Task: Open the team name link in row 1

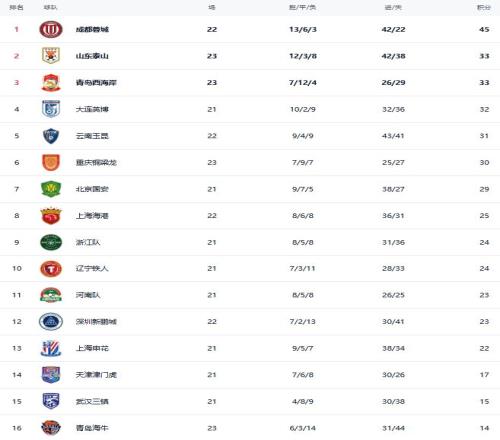Action: click(92, 29)
